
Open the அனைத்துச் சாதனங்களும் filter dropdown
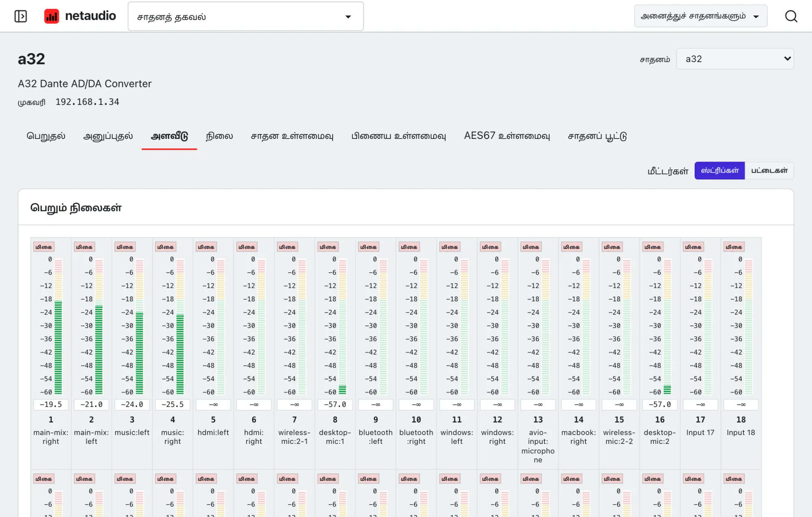(700, 16)
